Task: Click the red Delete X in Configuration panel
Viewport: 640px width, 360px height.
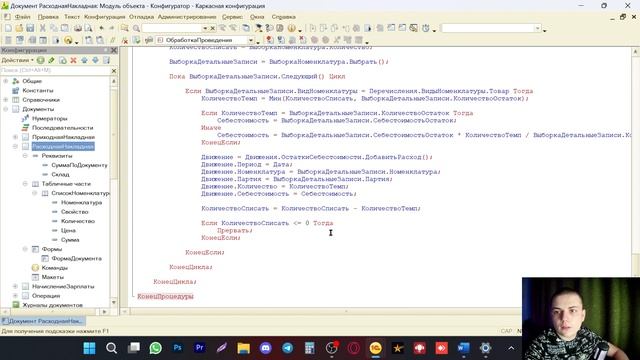Action: (x=73, y=60)
